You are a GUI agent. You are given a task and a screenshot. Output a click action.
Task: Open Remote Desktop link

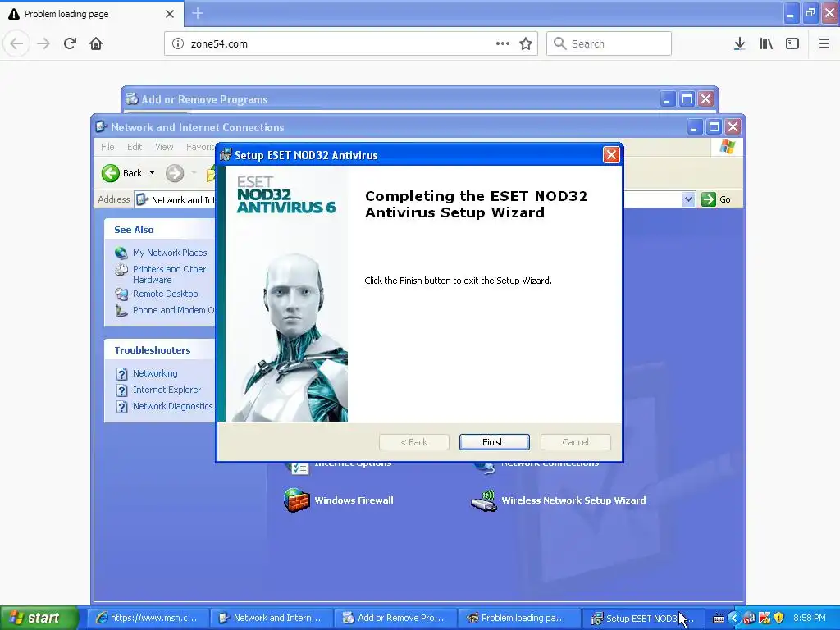pyautogui.click(x=165, y=294)
